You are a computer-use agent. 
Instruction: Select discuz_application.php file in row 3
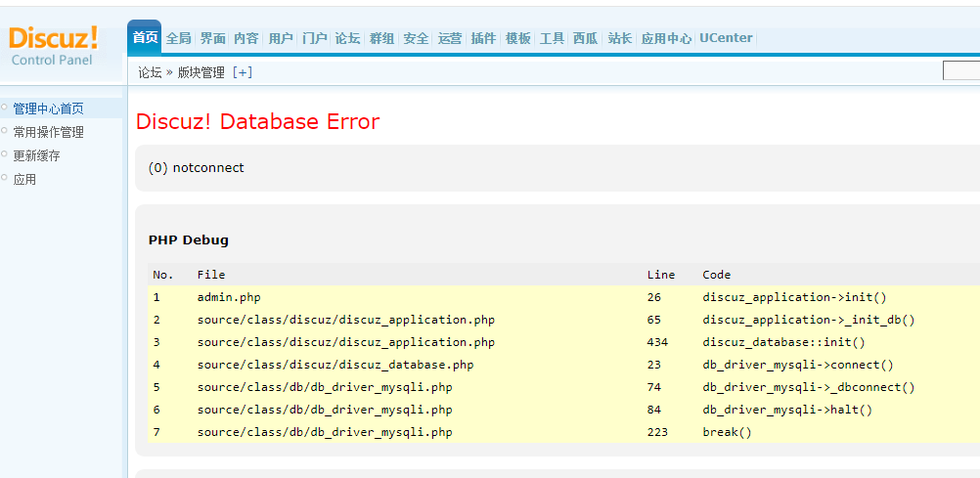[x=346, y=342]
